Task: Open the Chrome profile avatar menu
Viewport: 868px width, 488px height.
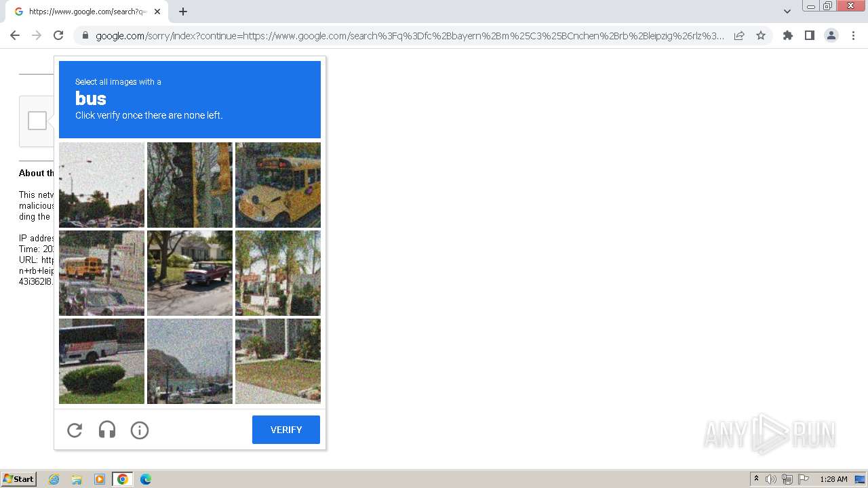Action: tap(831, 35)
